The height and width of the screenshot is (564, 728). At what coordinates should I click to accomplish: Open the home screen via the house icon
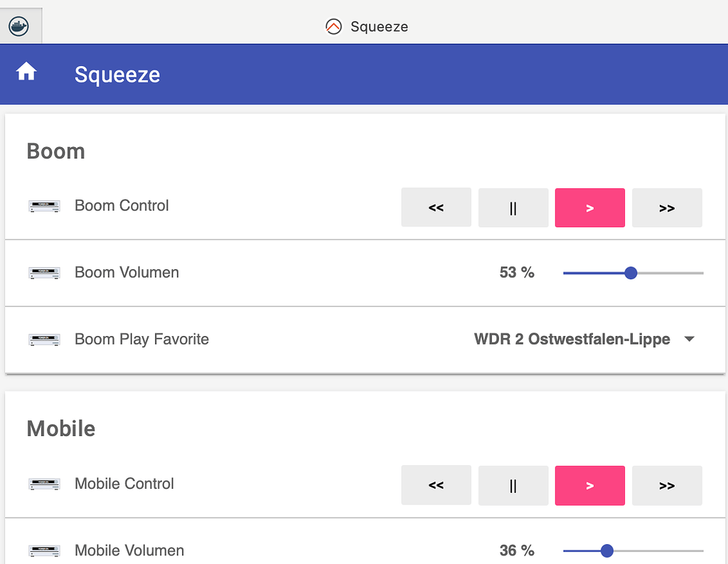click(26, 71)
